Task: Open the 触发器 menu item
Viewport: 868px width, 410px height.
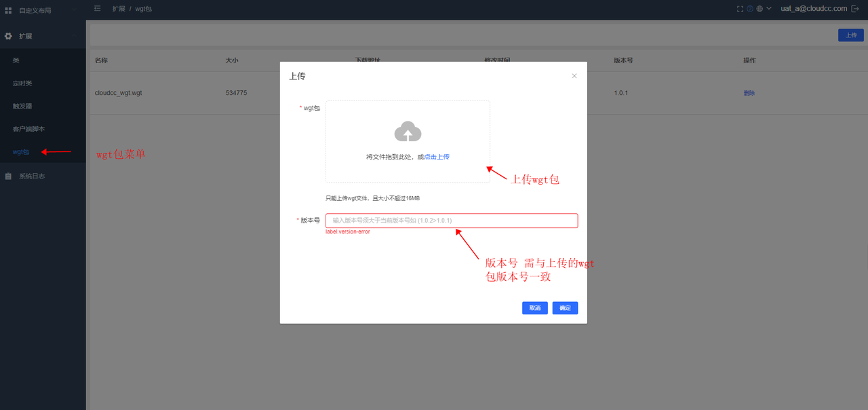Action: pos(22,106)
